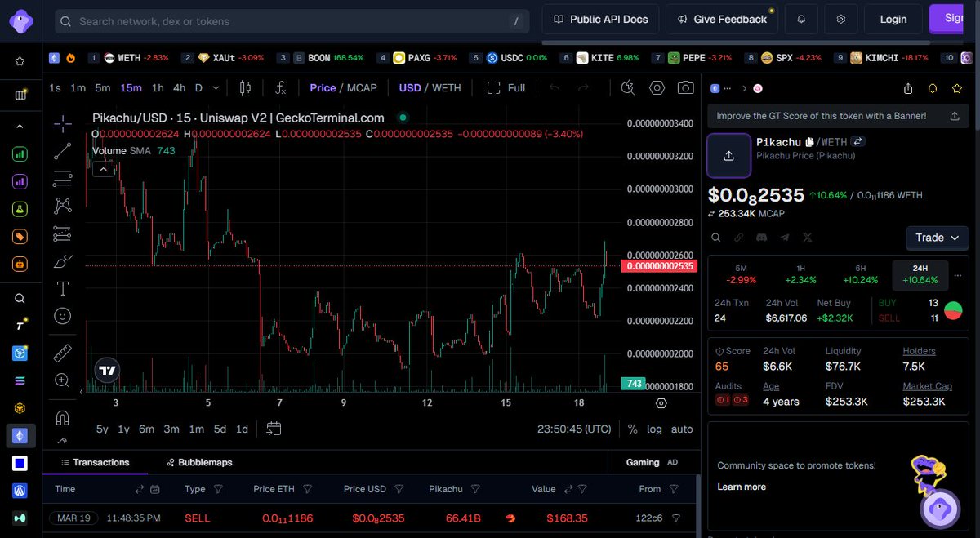Select the ruler measure tool
This screenshot has height=538, width=980.
pyautogui.click(x=63, y=353)
